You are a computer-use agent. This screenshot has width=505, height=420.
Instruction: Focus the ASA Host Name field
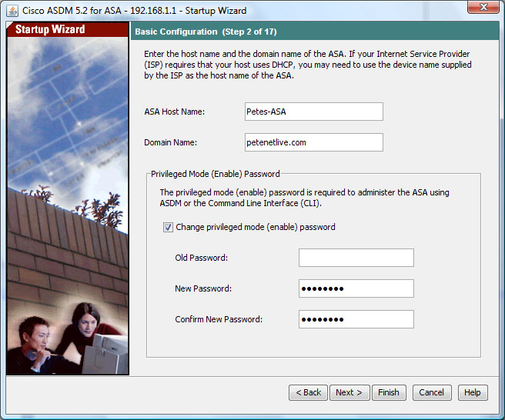click(313, 112)
